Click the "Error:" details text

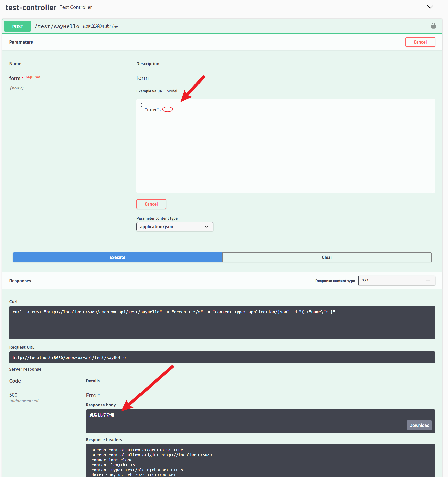click(x=93, y=395)
